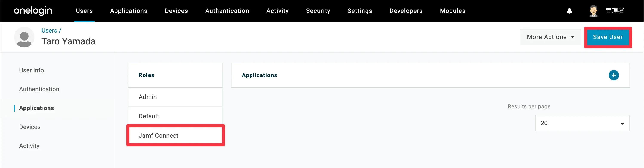Click the admin profile avatar

coord(593,11)
